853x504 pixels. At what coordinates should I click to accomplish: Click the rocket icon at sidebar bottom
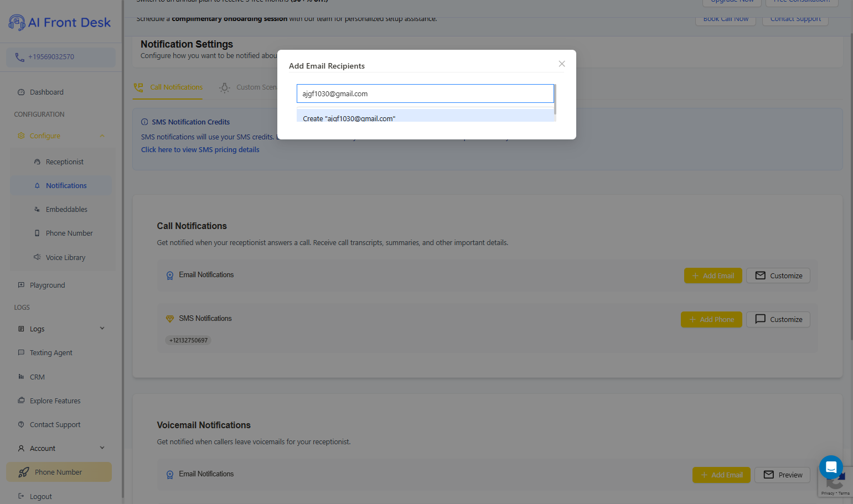tap(23, 472)
